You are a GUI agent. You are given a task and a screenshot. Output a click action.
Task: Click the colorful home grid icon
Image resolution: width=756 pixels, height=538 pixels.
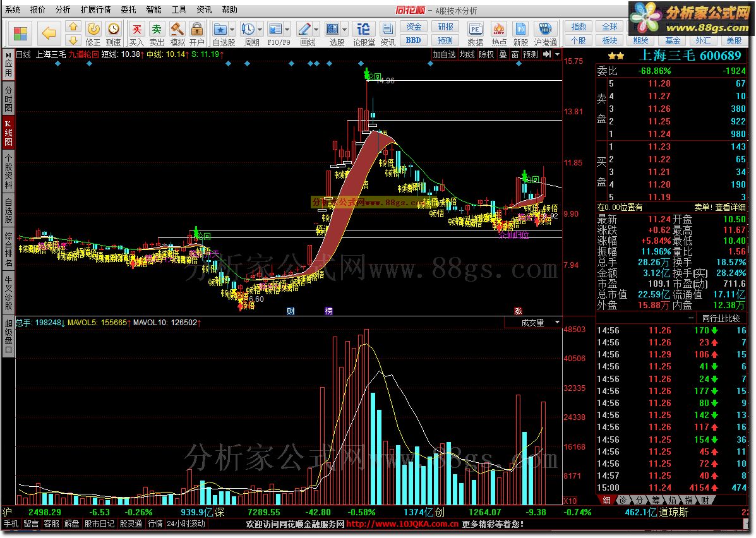(x=20, y=33)
